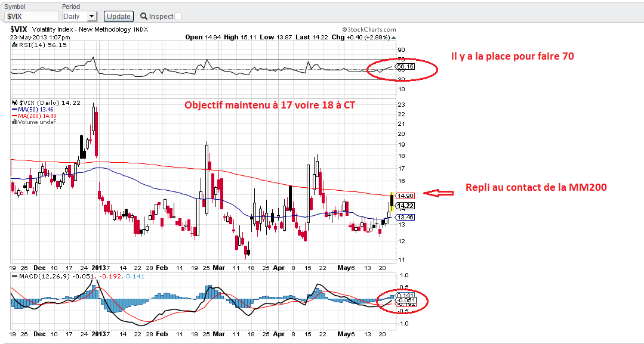Click the Feb label on price chart axis
The image size is (644, 344).
click(x=162, y=268)
